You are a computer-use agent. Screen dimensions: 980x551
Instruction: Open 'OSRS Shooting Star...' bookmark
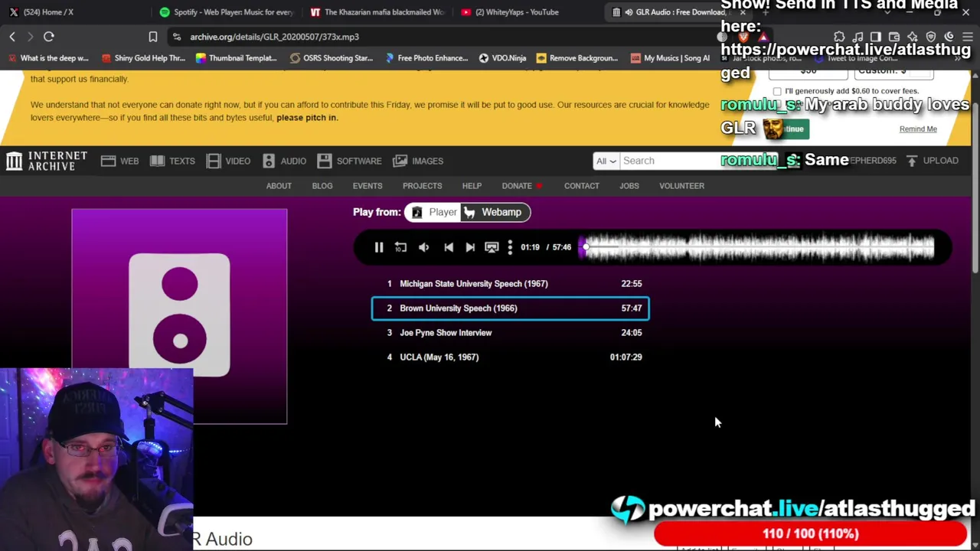click(x=332, y=58)
